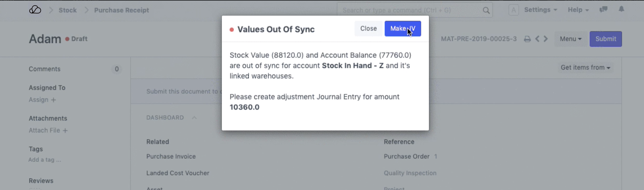Go to previous document arrow

pos(537,39)
